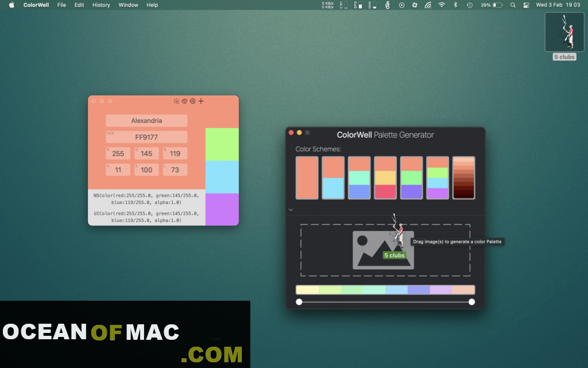Image resolution: width=588 pixels, height=368 pixels.
Task: Open the Edit menu
Action: [79, 5]
